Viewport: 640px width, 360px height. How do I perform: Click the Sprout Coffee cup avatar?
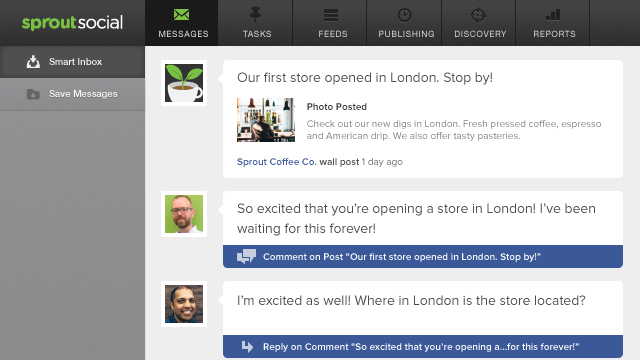click(184, 83)
